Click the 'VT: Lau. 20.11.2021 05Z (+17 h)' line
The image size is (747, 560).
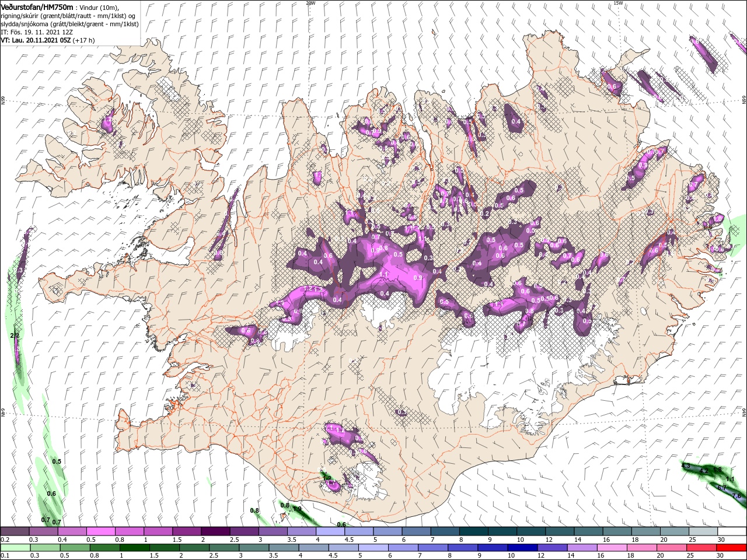click(x=48, y=40)
